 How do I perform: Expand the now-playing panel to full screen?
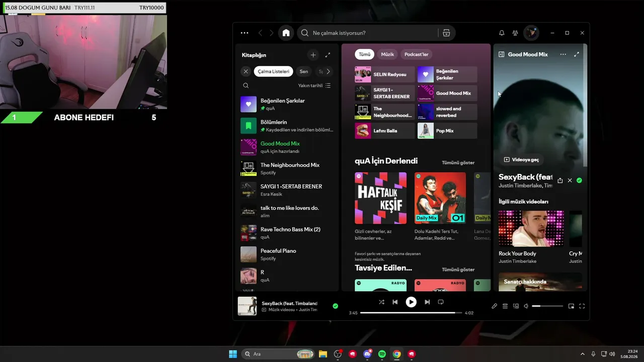577,54
